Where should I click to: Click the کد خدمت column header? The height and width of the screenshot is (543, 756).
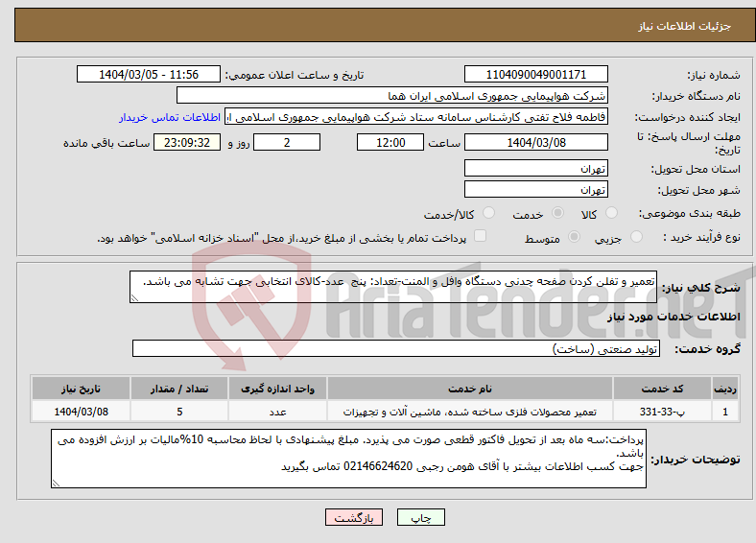pos(663,389)
